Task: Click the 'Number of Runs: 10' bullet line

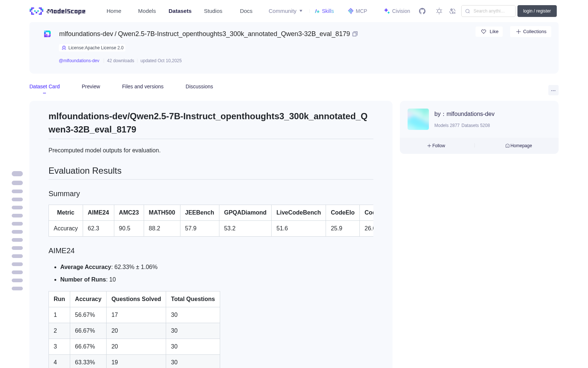Action: pos(88,280)
